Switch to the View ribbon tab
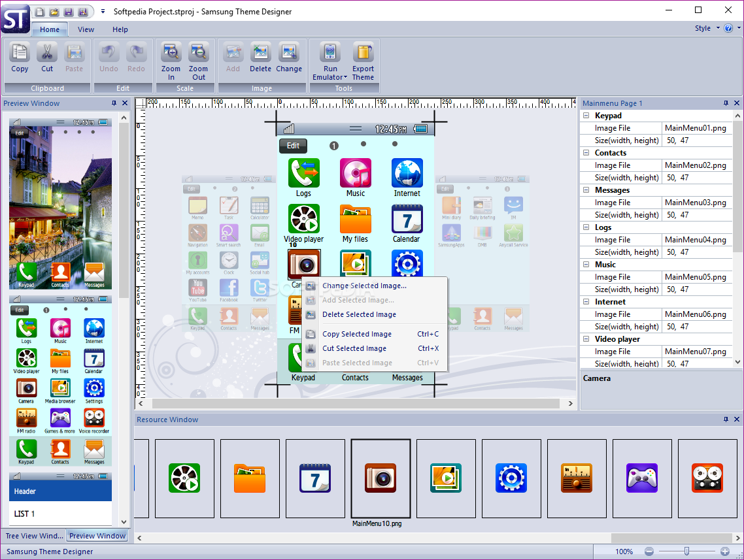 [86, 29]
